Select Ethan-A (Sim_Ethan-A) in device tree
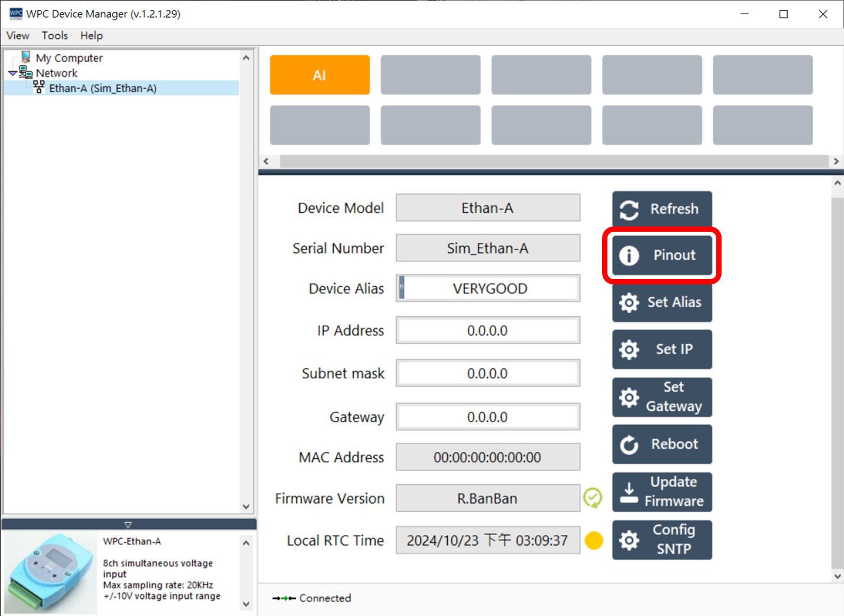The height and width of the screenshot is (616, 844). (102, 88)
